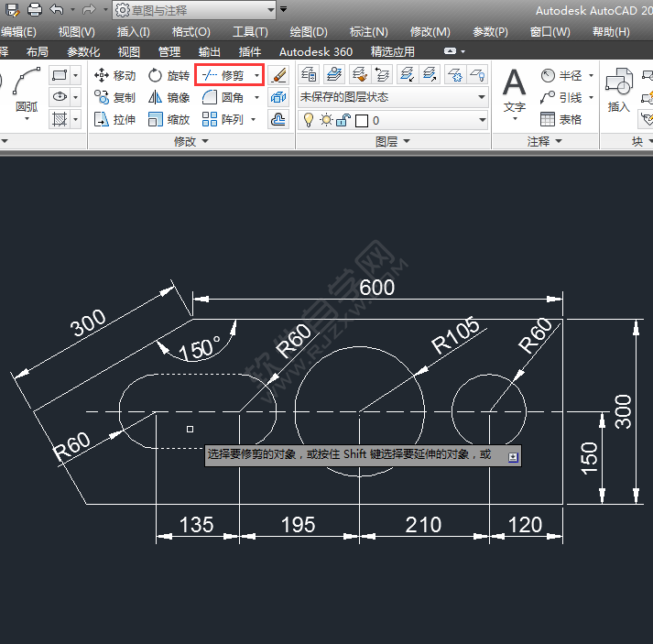Toggle the layer lock padlock icon
The image size is (653, 644).
tap(343, 120)
